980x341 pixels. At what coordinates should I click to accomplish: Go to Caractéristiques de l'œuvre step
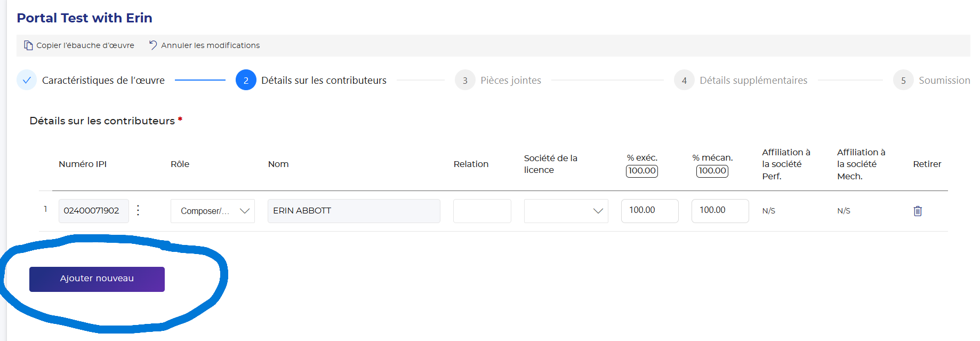click(x=103, y=80)
